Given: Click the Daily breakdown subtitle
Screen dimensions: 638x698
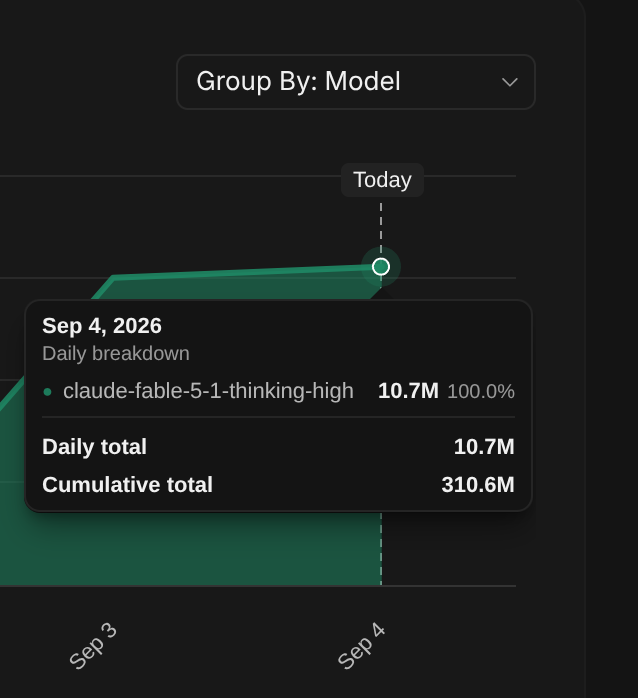Looking at the screenshot, I should [116, 353].
